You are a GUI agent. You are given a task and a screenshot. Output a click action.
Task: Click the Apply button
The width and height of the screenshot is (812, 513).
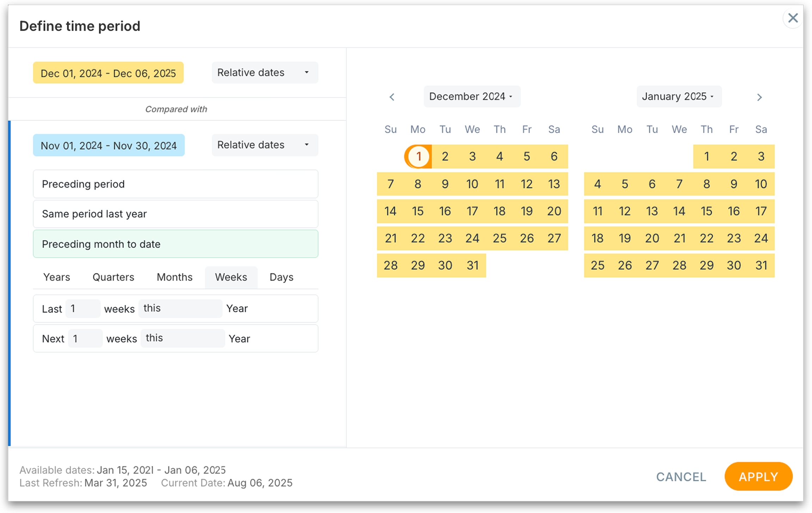(758, 477)
